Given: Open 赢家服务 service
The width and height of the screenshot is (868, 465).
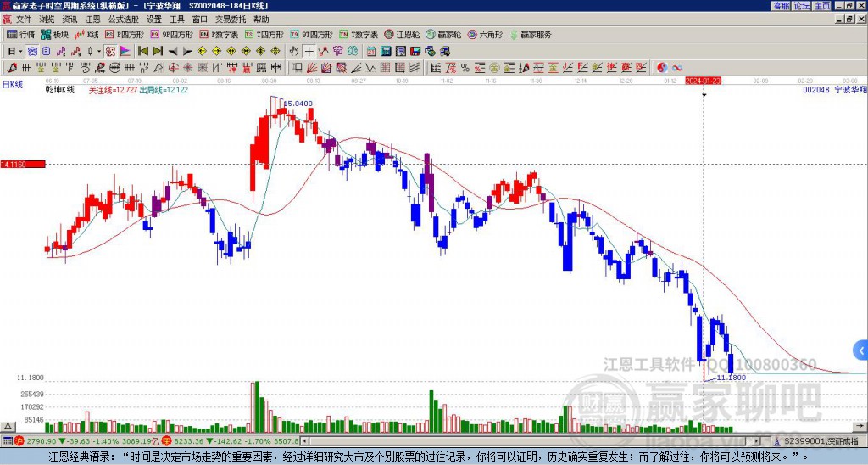Looking at the screenshot, I should coord(531,34).
